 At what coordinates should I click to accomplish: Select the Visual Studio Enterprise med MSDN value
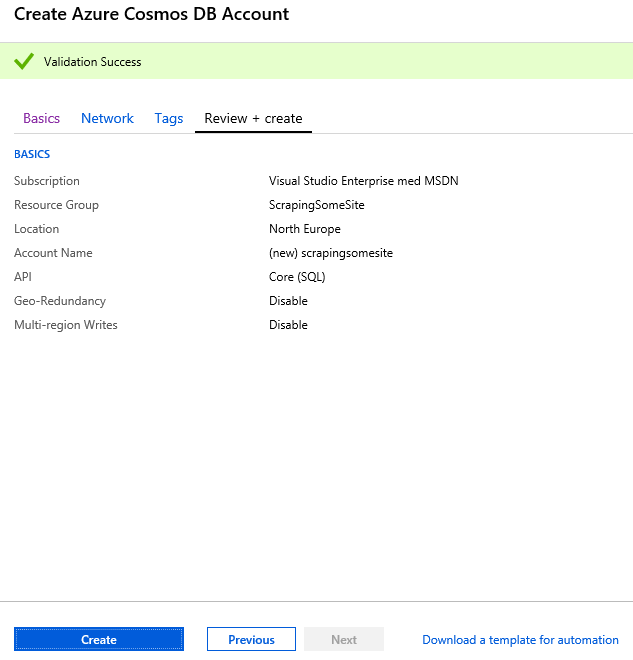pyautogui.click(x=364, y=181)
